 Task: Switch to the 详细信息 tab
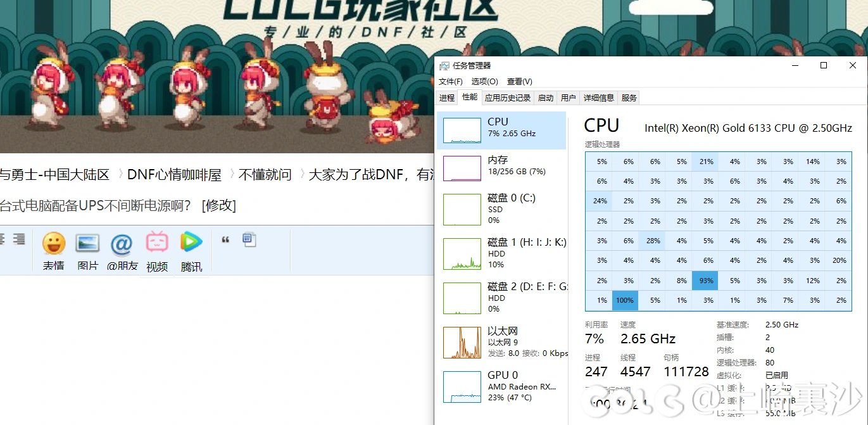click(599, 98)
